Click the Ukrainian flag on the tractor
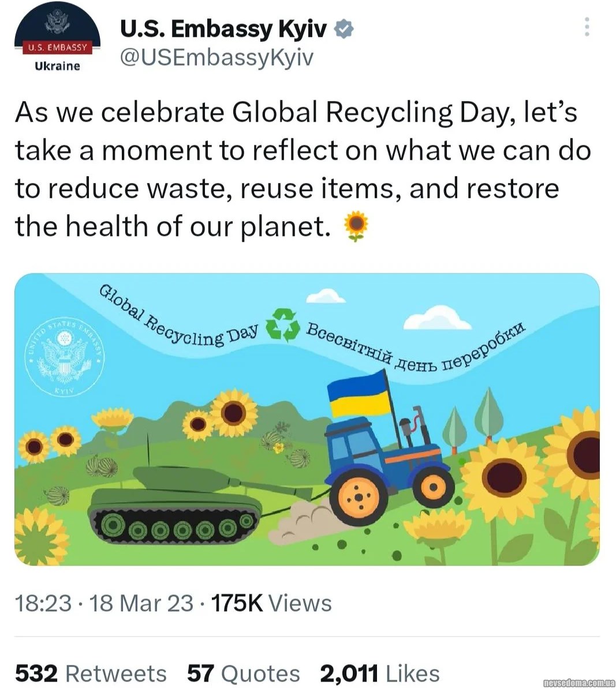This screenshot has width=616, height=688. click(x=359, y=393)
